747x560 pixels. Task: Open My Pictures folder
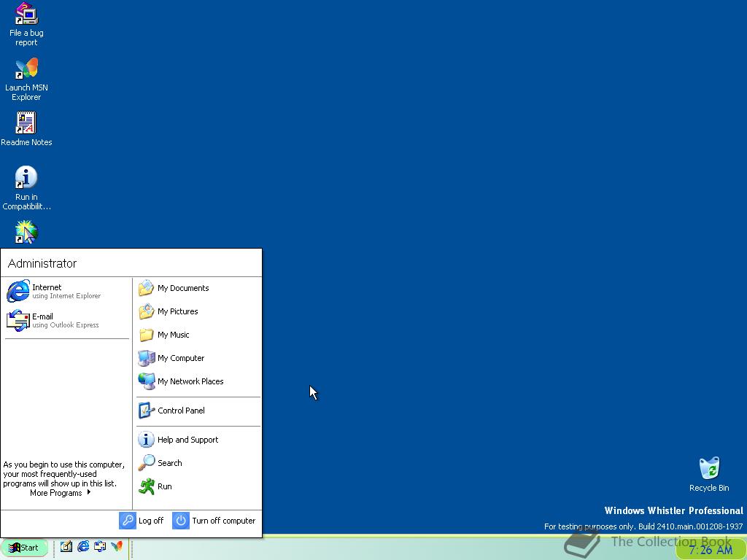[x=198, y=311]
